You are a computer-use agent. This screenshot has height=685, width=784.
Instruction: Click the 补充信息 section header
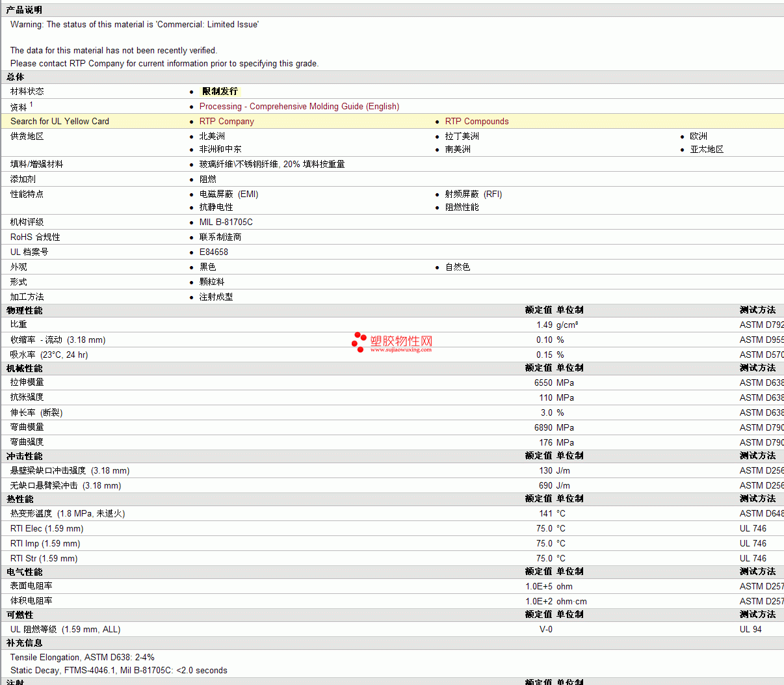pos(24,643)
